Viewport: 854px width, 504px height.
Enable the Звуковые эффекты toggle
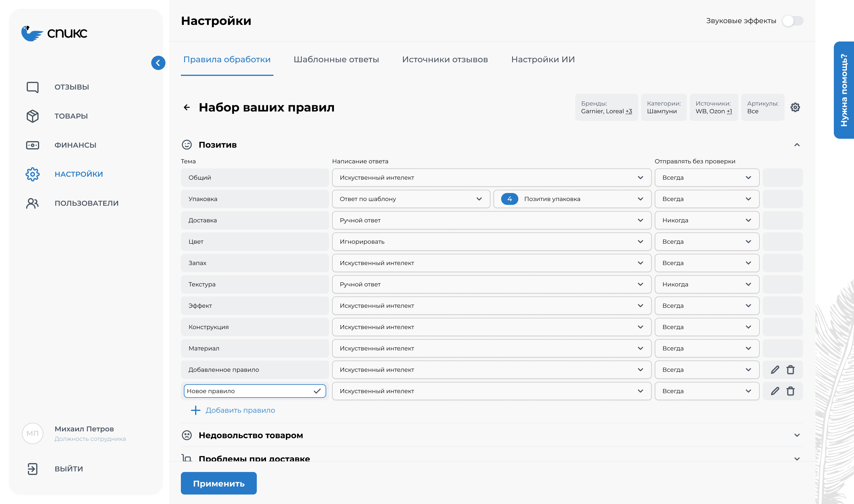coord(794,21)
